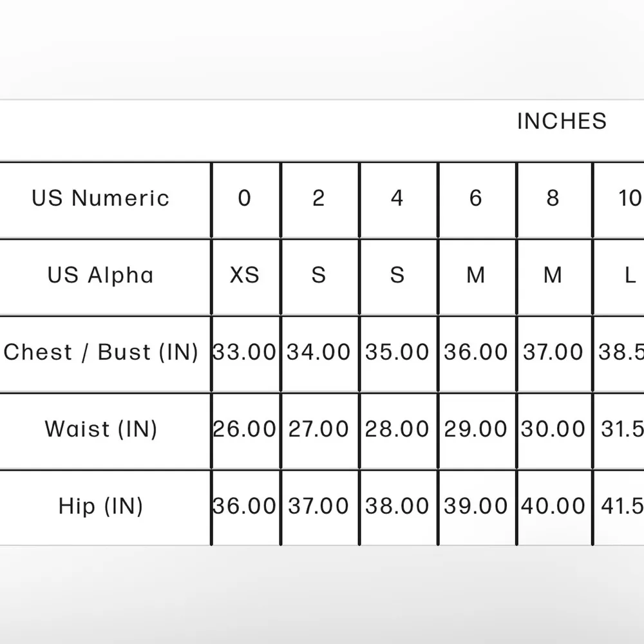This screenshot has width=644, height=644.
Task: Choose US Numeric size 8 cell
Action: pos(553,198)
